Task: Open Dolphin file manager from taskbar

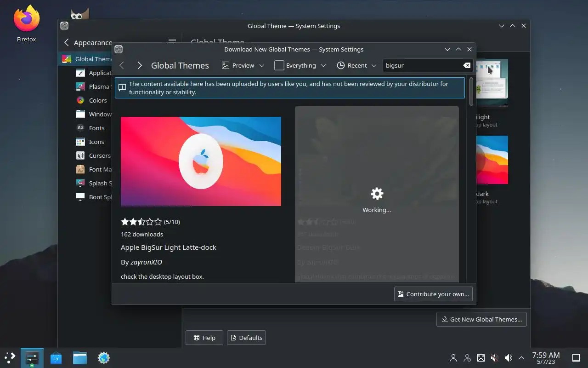Action: coord(80,357)
